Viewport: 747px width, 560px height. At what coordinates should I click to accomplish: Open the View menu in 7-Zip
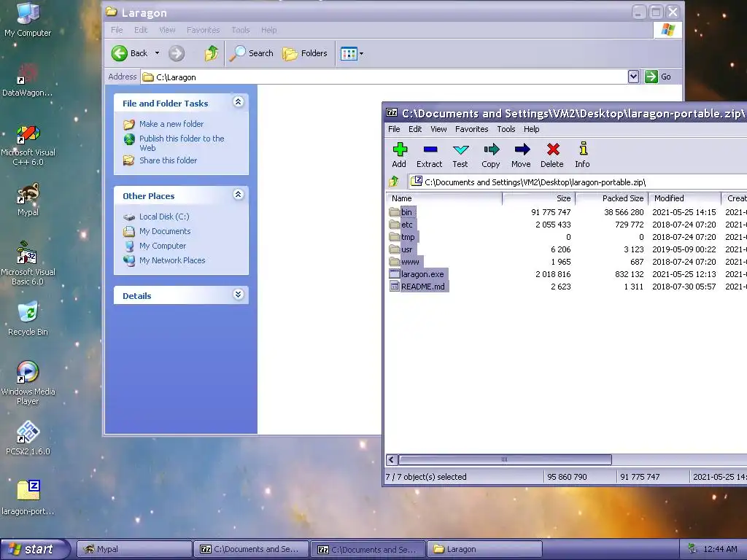[438, 129]
